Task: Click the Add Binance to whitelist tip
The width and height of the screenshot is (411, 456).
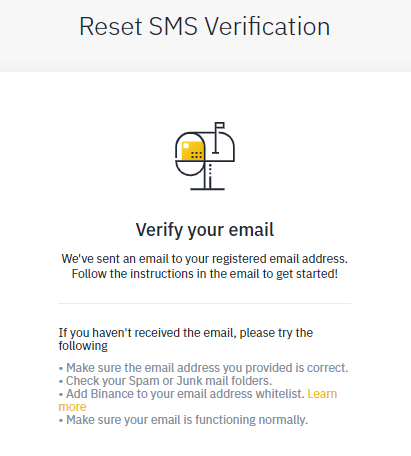Action: pos(182,394)
